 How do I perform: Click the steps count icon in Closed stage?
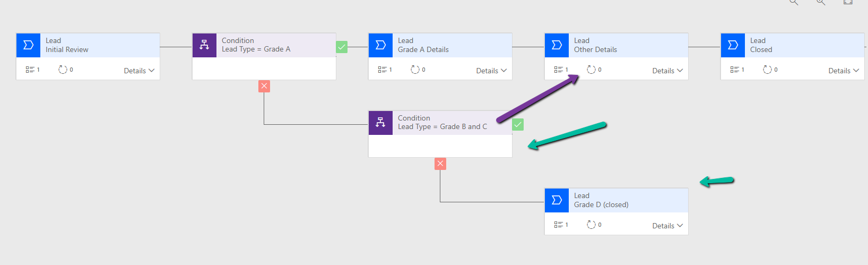point(734,70)
